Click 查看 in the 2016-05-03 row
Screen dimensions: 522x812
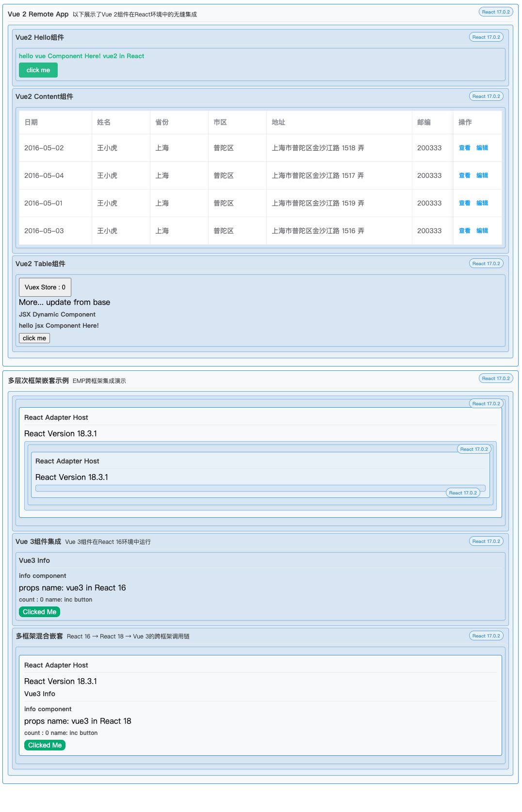point(464,231)
